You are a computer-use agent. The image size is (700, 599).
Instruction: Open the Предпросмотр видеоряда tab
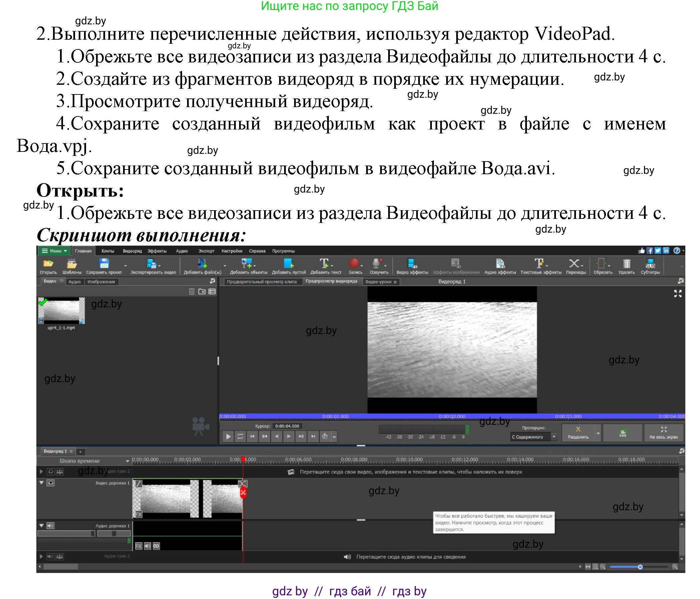pyautogui.click(x=331, y=282)
